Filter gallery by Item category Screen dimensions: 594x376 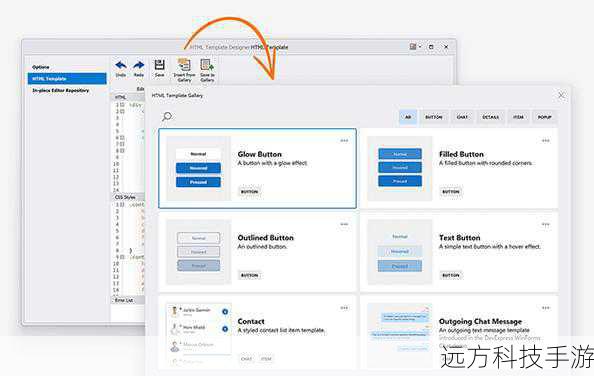click(518, 117)
